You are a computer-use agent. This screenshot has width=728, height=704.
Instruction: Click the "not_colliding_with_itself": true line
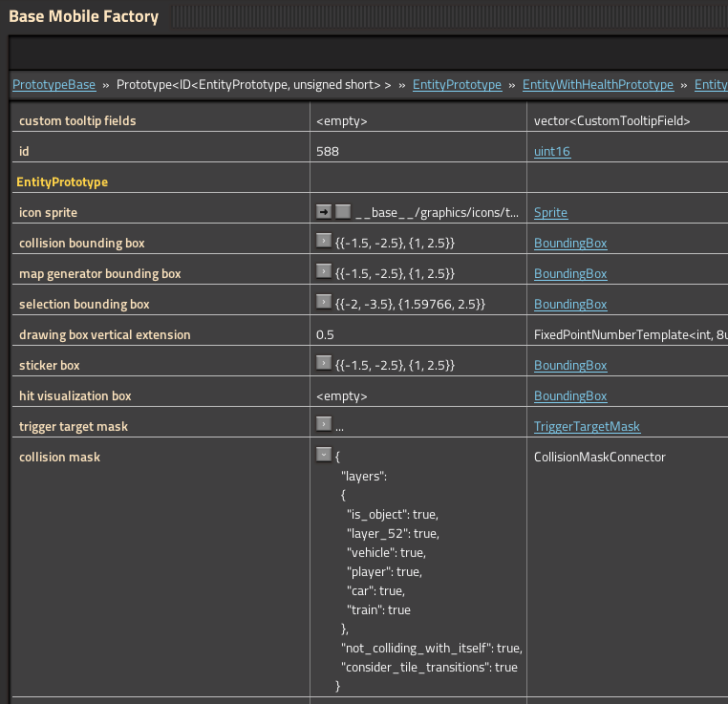432,649
